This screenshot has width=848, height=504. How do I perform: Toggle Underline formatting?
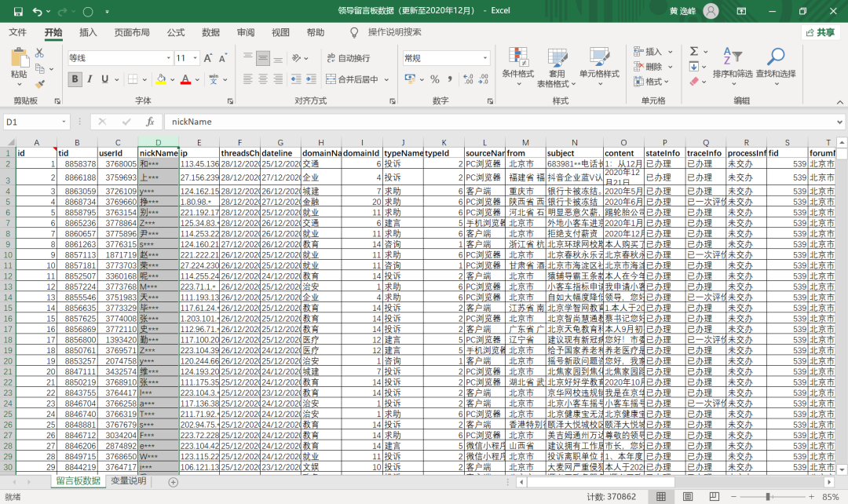(x=105, y=79)
